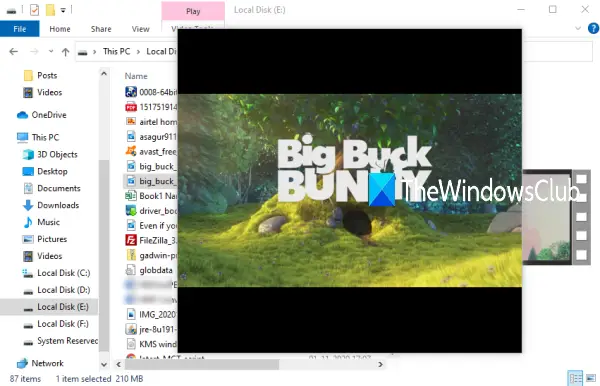Open Desktop in navigation pane
This screenshot has width=600, height=386.
pos(52,171)
